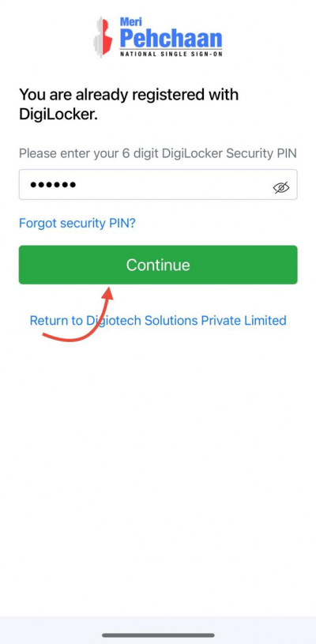Tap the 'Meri' text above Pehchaan
The height and width of the screenshot is (644, 316).
click(131, 22)
